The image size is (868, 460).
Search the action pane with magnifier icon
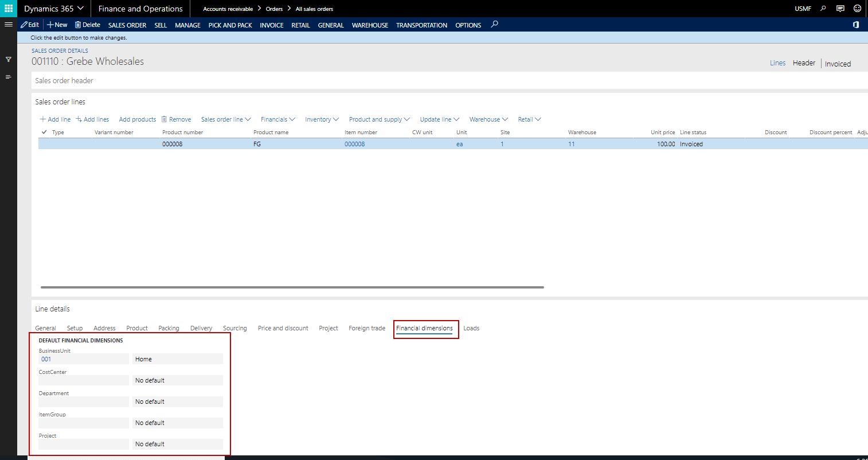tap(495, 25)
